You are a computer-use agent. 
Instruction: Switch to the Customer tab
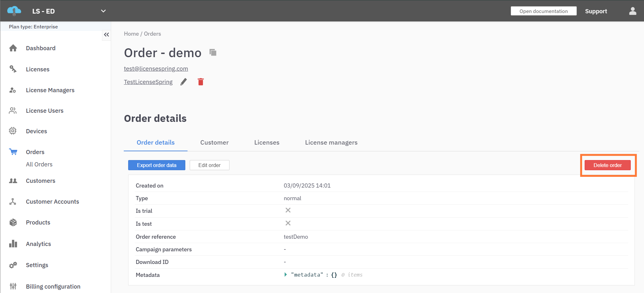[214, 142]
